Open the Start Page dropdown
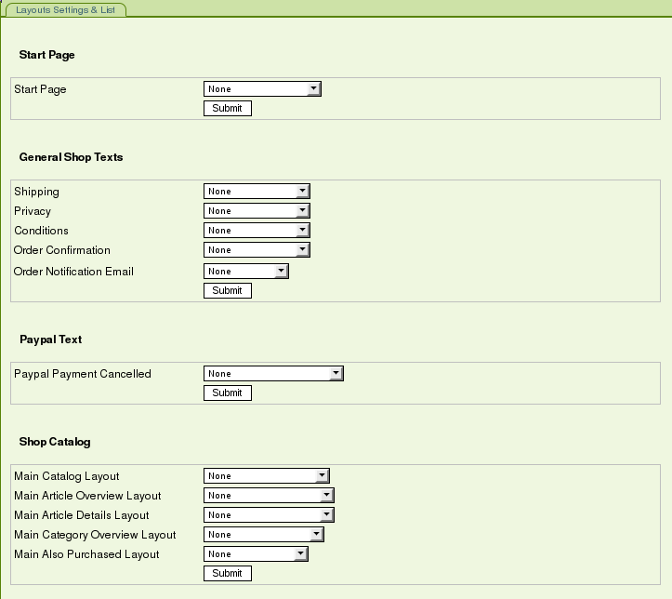Screen dimensions: 672x599 (261, 89)
